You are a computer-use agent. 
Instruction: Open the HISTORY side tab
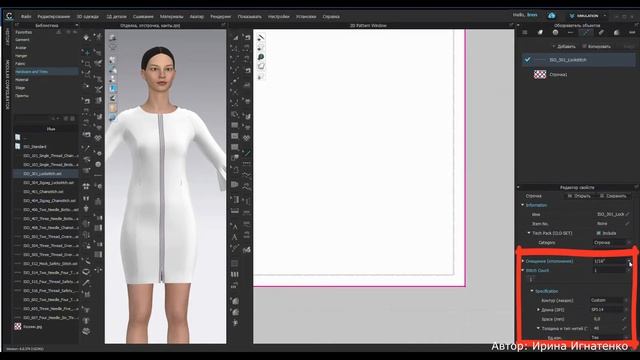click(x=7, y=37)
